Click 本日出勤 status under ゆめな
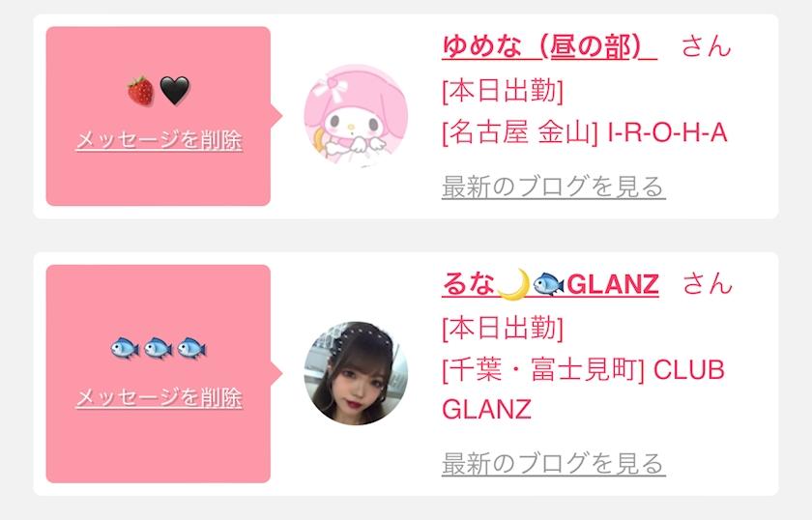The image size is (812, 520). pyautogui.click(x=503, y=91)
